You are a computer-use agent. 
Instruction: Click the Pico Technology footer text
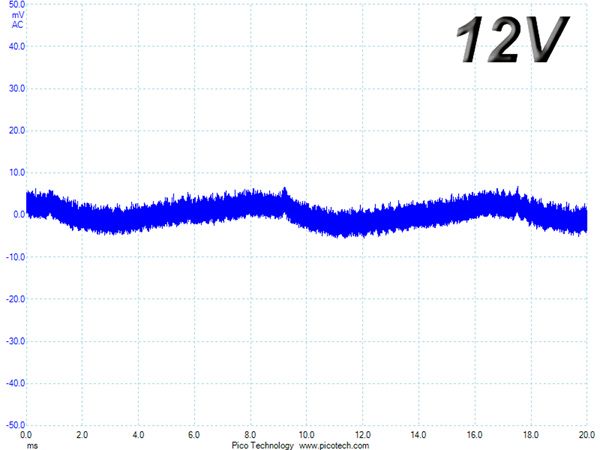tap(262, 445)
